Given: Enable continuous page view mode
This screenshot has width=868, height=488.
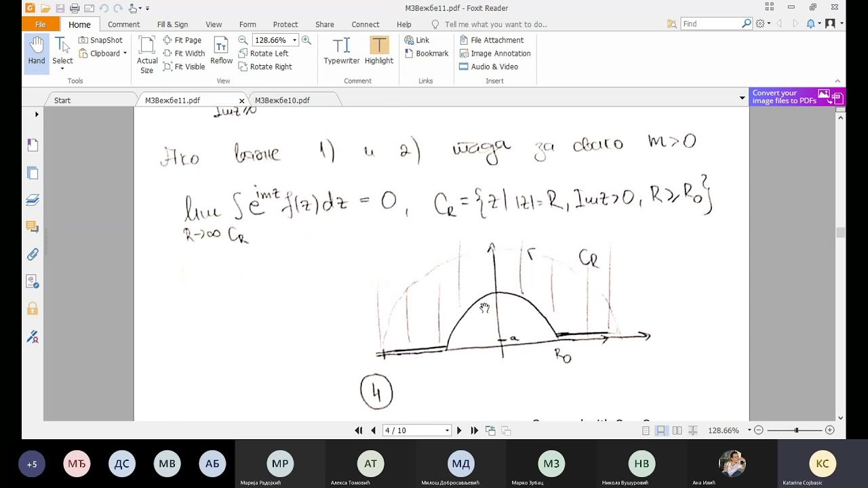Looking at the screenshot, I should pyautogui.click(x=661, y=430).
